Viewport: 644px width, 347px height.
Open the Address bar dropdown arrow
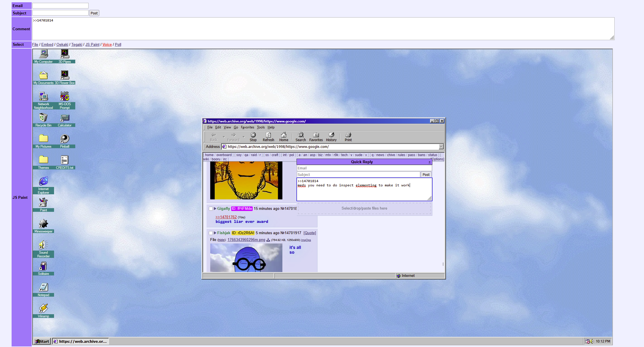pos(441,146)
